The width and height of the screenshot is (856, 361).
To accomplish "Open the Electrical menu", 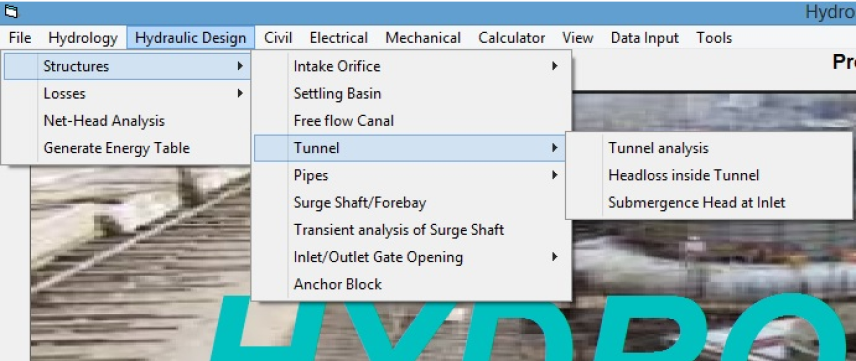I will point(338,38).
